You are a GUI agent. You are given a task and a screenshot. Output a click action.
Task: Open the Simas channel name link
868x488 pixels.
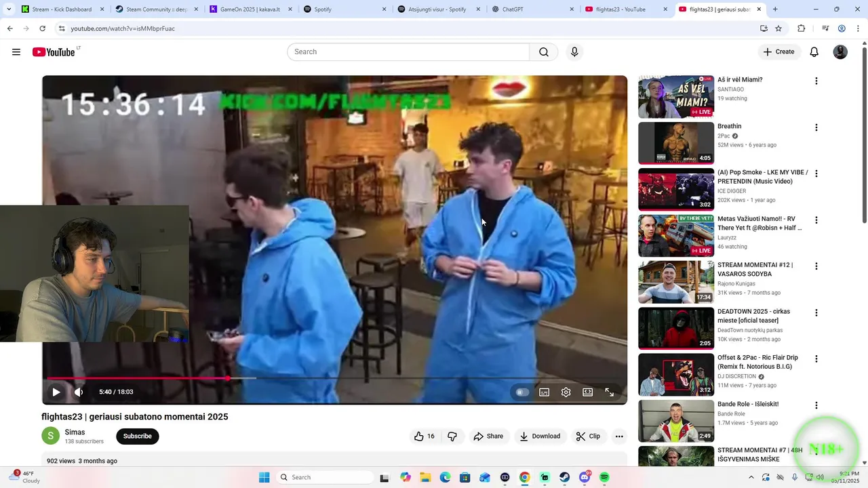(x=75, y=432)
